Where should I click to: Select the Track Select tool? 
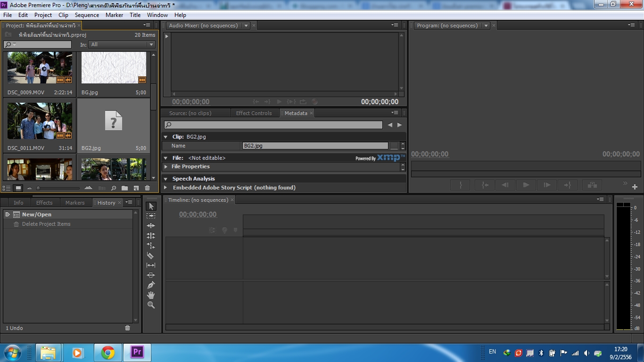click(x=151, y=216)
